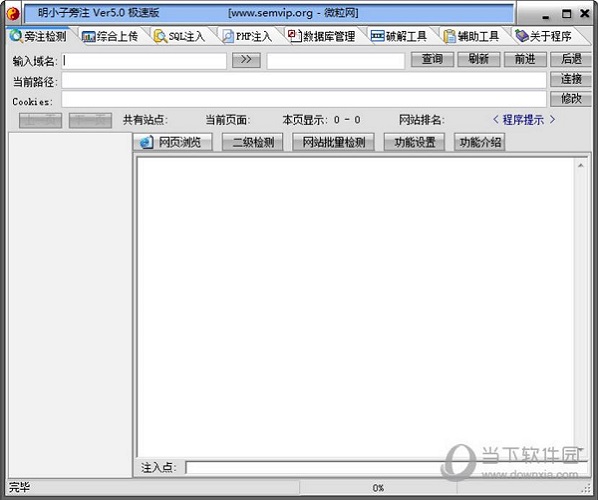Open 功能设置 settings
The height and width of the screenshot is (500, 598).
[x=414, y=142]
